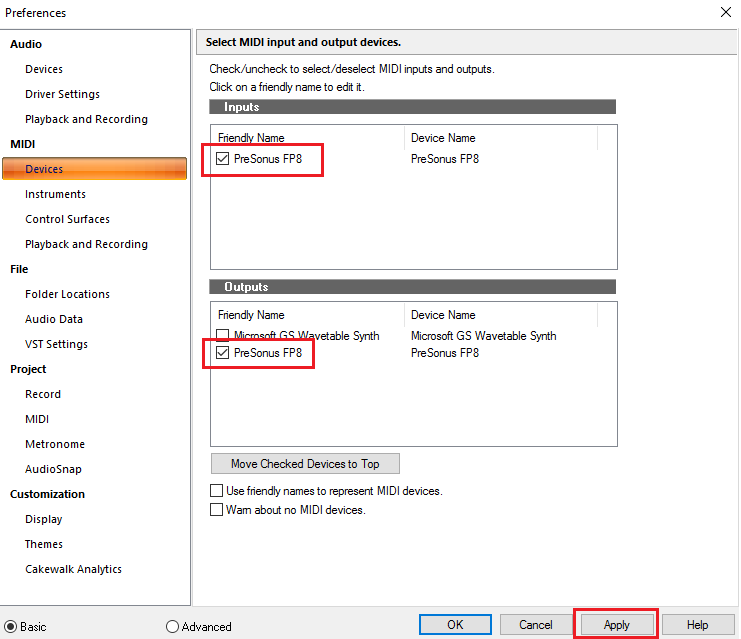Enable Microsoft GS Wavetable Synth output
741x639 pixels.
(223, 335)
